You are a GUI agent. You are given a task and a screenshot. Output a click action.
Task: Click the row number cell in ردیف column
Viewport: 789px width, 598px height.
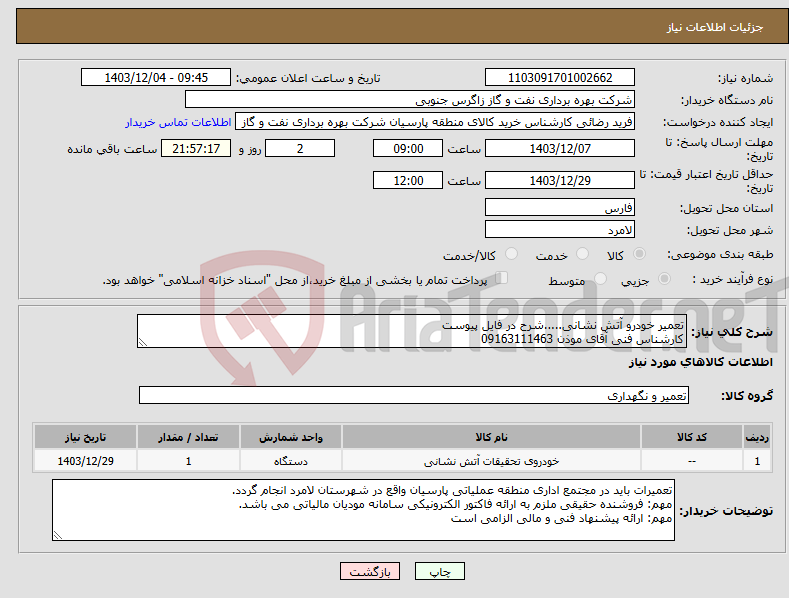pyautogui.click(x=757, y=461)
